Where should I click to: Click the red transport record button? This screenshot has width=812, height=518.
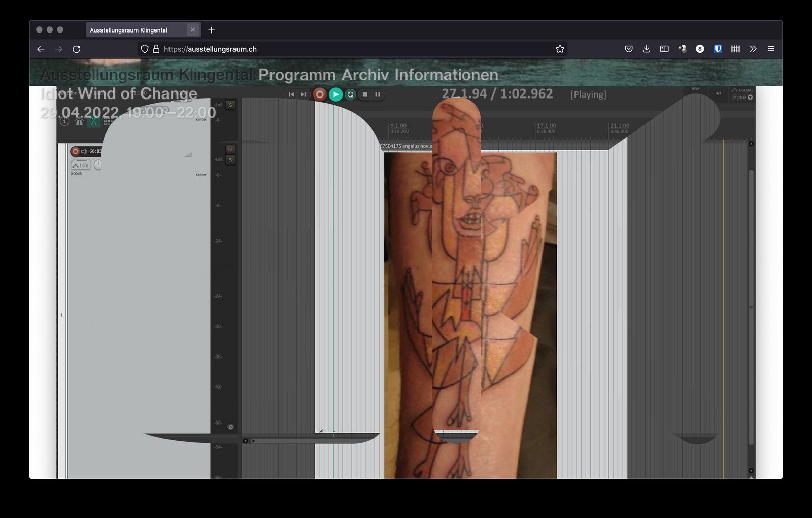click(320, 94)
